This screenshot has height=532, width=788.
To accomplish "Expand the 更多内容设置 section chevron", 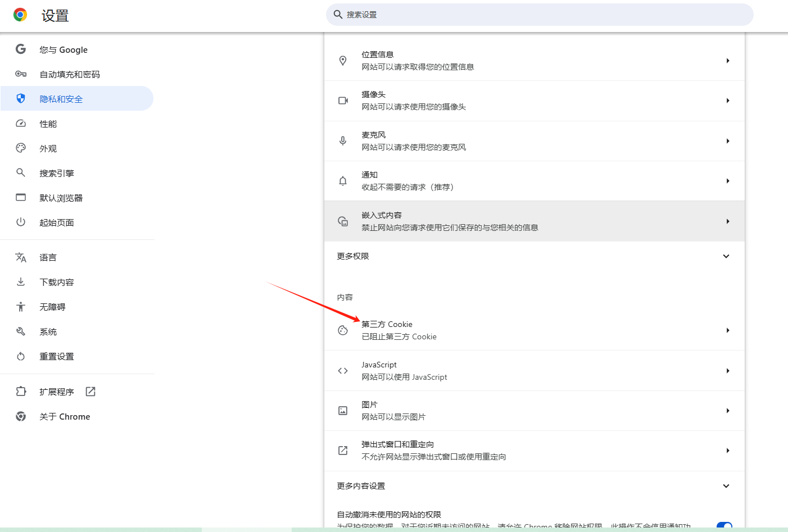I will [x=726, y=486].
